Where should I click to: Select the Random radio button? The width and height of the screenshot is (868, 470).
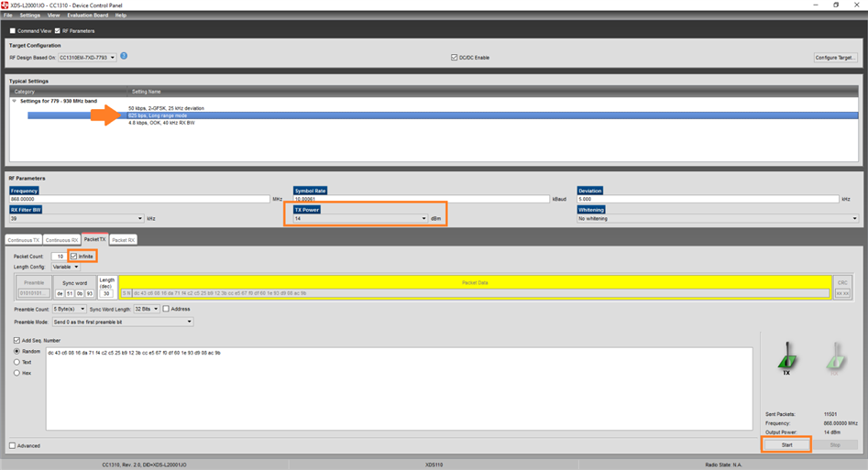[x=16, y=352]
